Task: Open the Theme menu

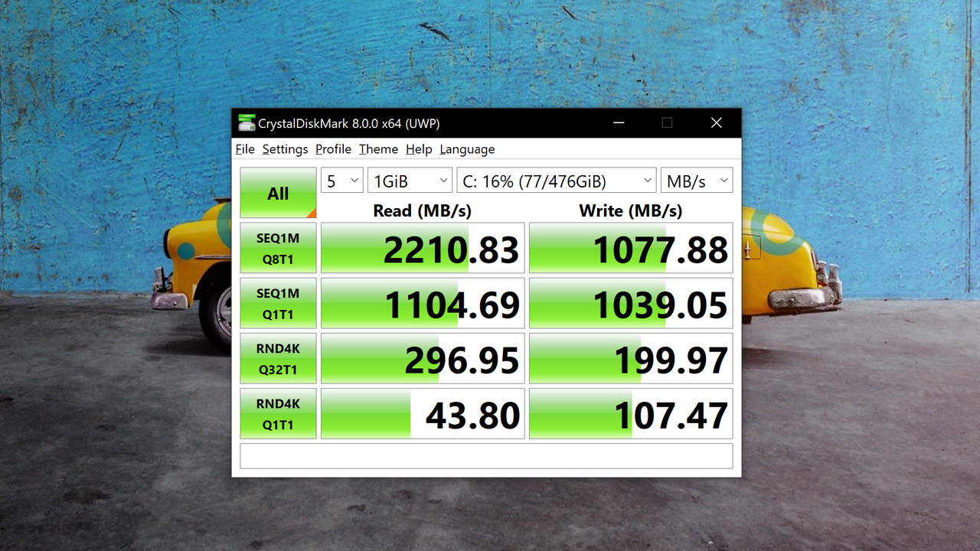Action: [x=378, y=149]
